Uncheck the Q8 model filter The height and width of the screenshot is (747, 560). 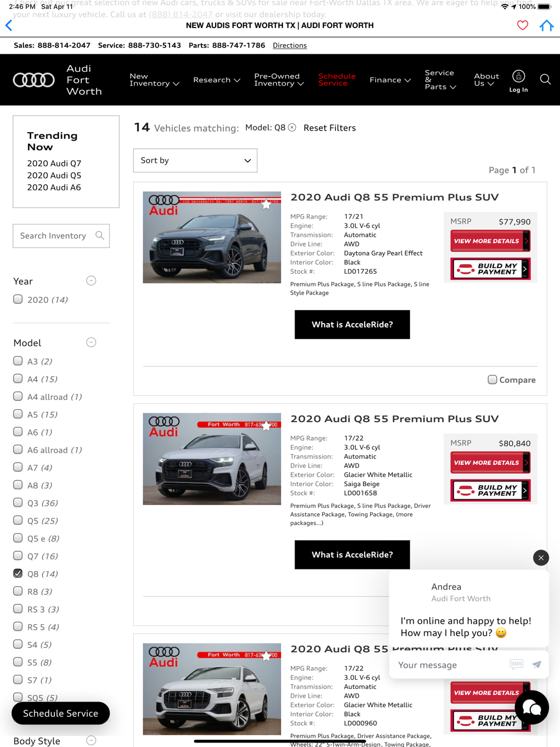click(x=18, y=573)
